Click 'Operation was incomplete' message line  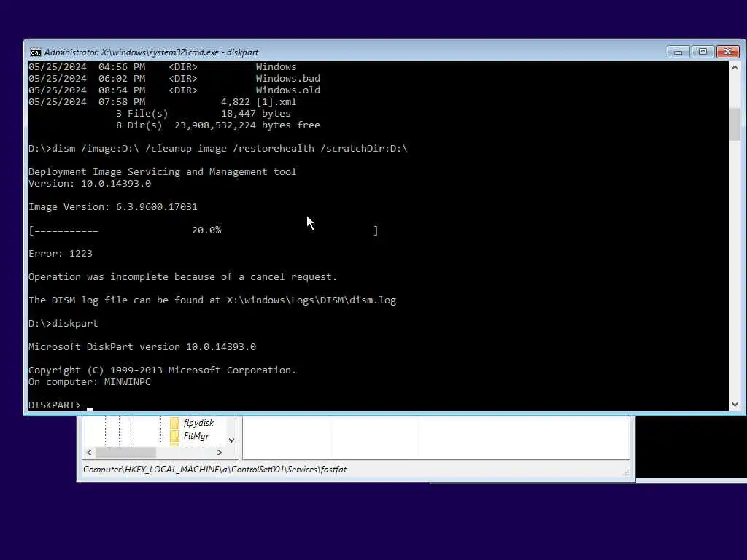coord(183,276)
